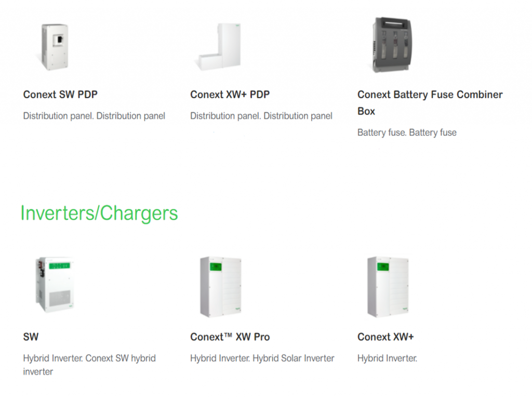Select the XW+ PDP Distribution panel description
Viewport: 532px width, 400px height.
click(x=261, y=116)
